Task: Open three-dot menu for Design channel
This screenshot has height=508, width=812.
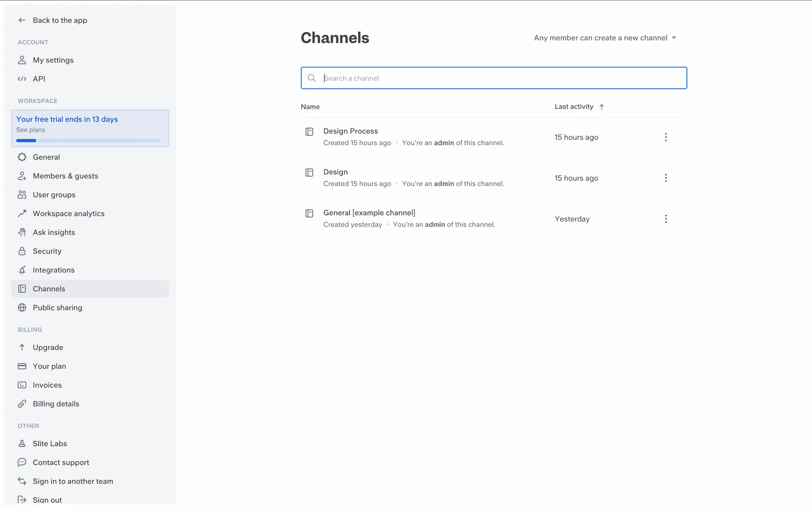Action: [x=666, y=178]
